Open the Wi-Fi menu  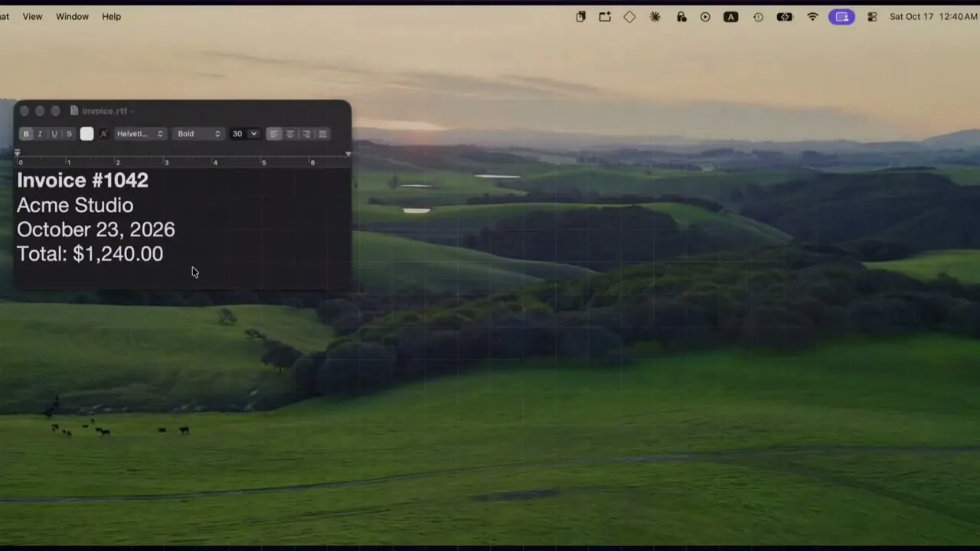pos(812,17)
